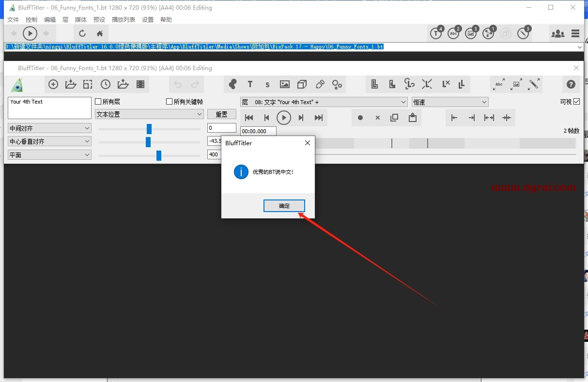The height and width of the screenshot is (382, 588).
Task: Toggle the 所有关键帧 checkbox
Action: 169,102
